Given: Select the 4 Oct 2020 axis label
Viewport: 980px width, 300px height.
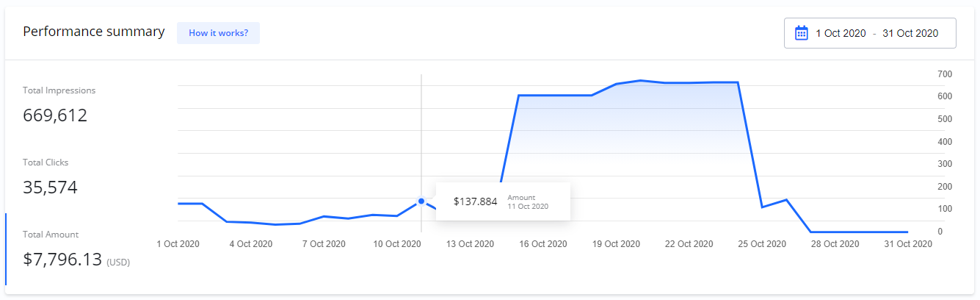Looking at the screenshot, I should (251, 244).
